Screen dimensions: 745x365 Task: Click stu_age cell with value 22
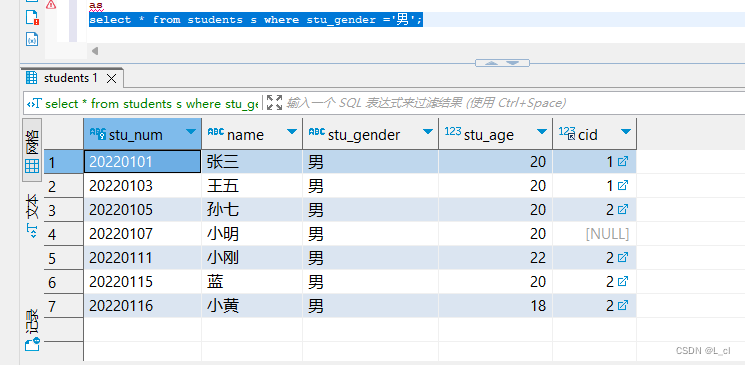coord(496,258)
